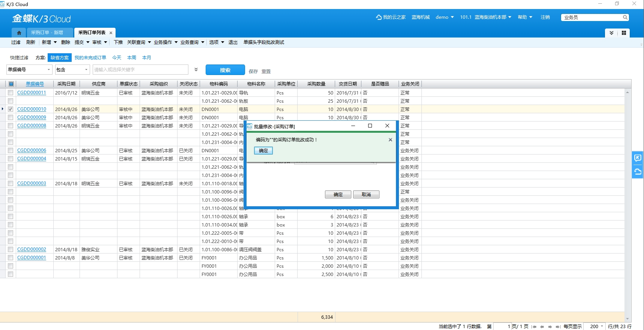Click the magnifier icon in the 业务员 search box

point(625,17)
